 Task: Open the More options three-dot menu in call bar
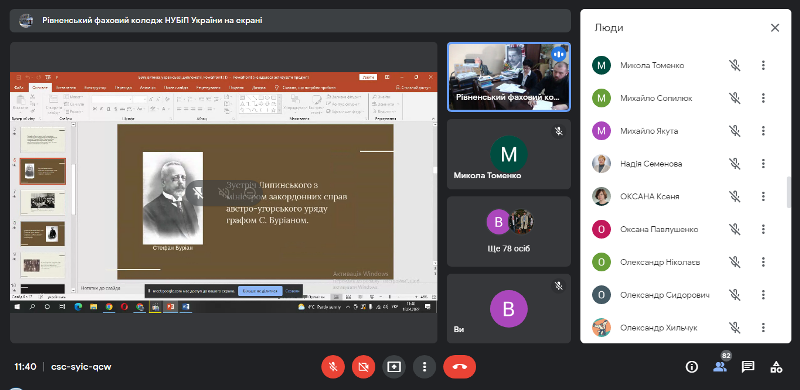tap(424, 367)
